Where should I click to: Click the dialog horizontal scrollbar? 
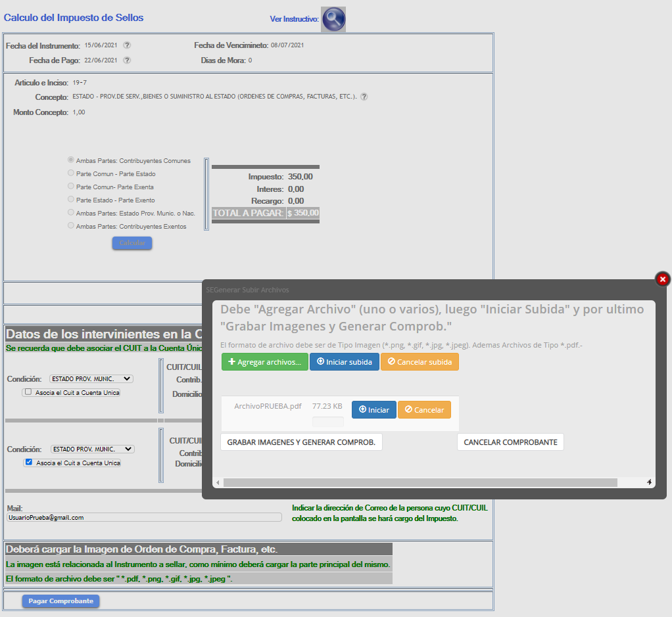pos(420,482)
